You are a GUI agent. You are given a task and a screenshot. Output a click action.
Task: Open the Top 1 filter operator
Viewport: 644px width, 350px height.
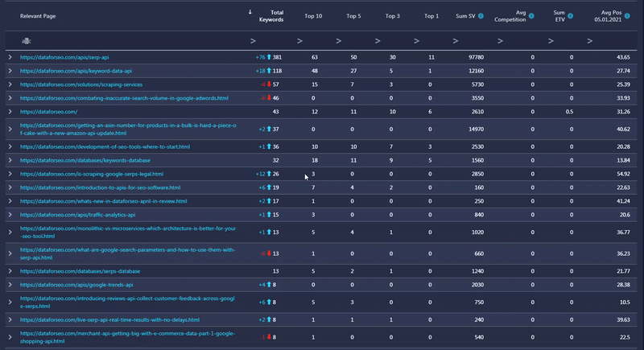point(416,40)
